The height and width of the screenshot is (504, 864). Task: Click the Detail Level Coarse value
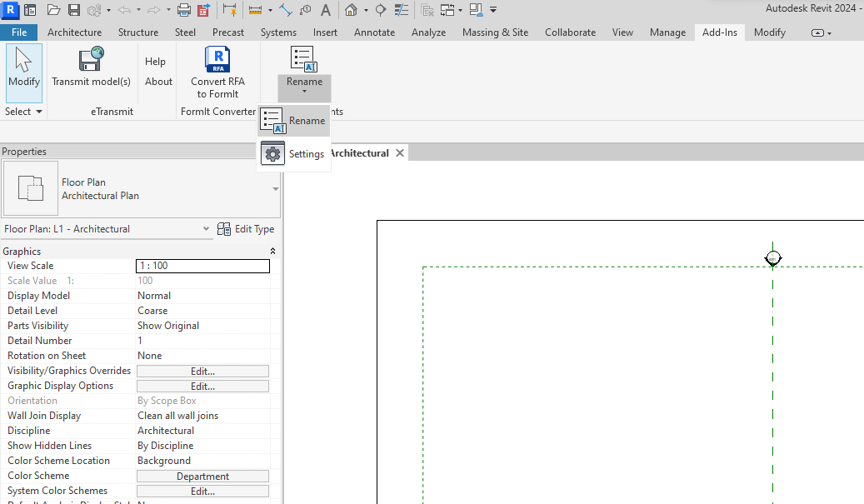coord(202,311)
